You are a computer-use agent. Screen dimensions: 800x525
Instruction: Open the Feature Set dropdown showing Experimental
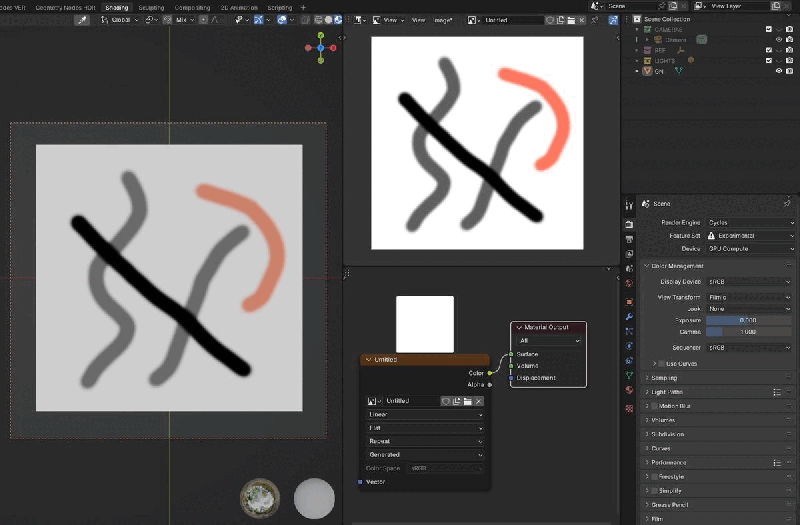tap(751, 236)
